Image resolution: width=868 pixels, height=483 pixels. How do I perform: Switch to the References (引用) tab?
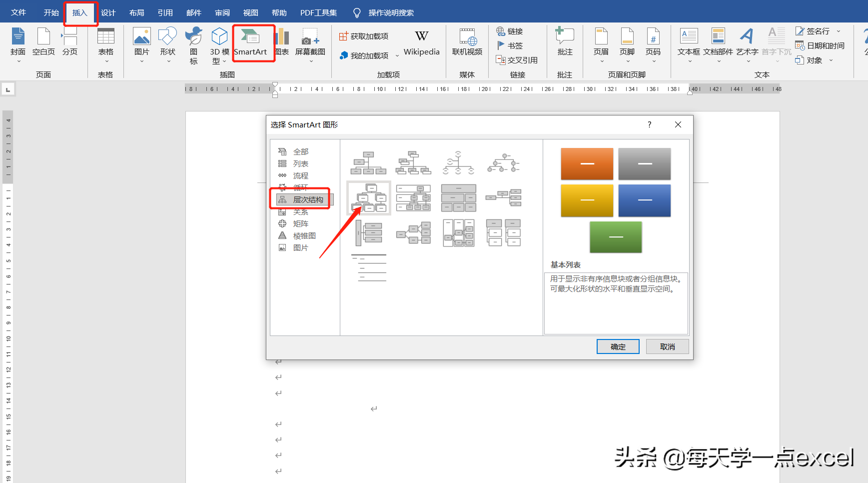pyautogui.click(x=165, y=12)
